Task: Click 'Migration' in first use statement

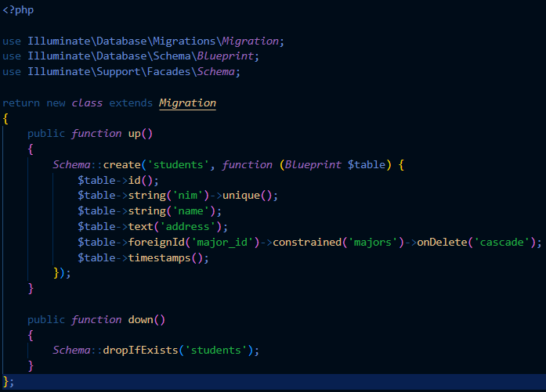Action: pos(251,41)
